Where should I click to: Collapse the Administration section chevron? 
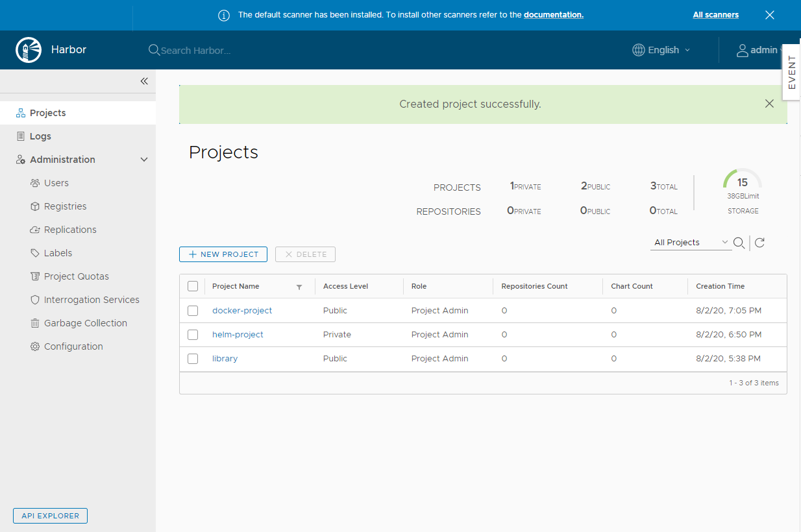coord(144,160)
